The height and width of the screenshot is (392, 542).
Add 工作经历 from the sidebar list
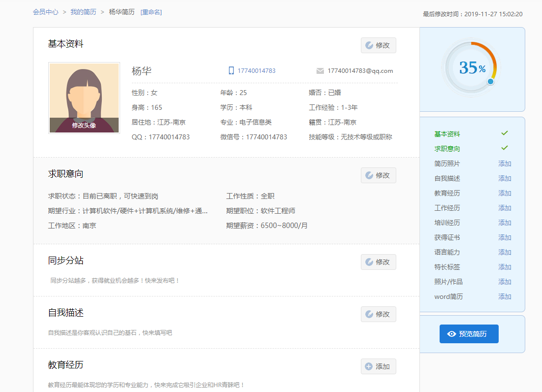(505, 208)
